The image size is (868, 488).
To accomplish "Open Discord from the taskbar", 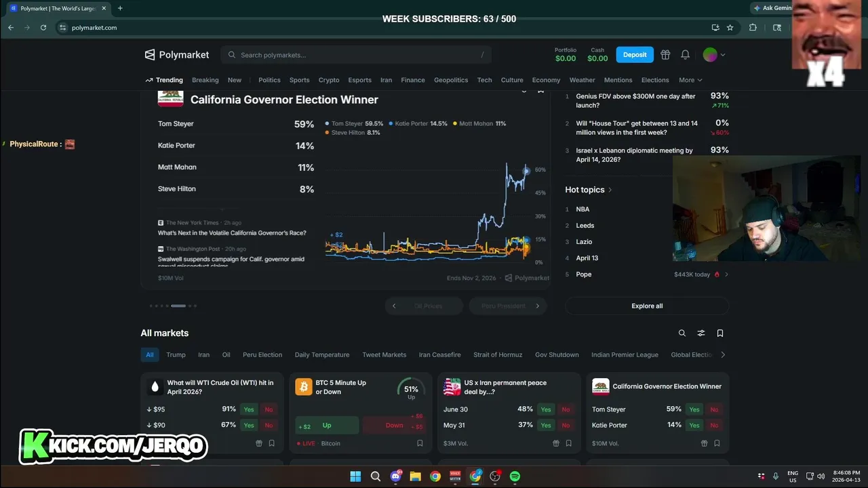I will [395, 476].
